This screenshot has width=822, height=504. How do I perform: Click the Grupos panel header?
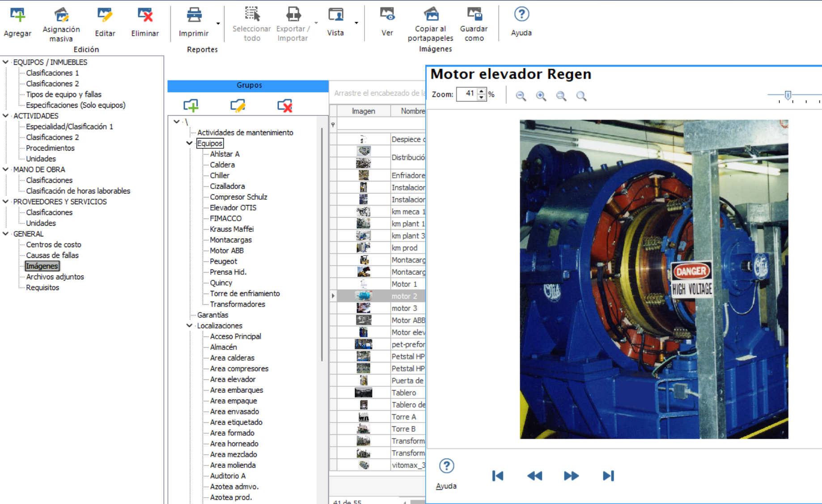248,85
